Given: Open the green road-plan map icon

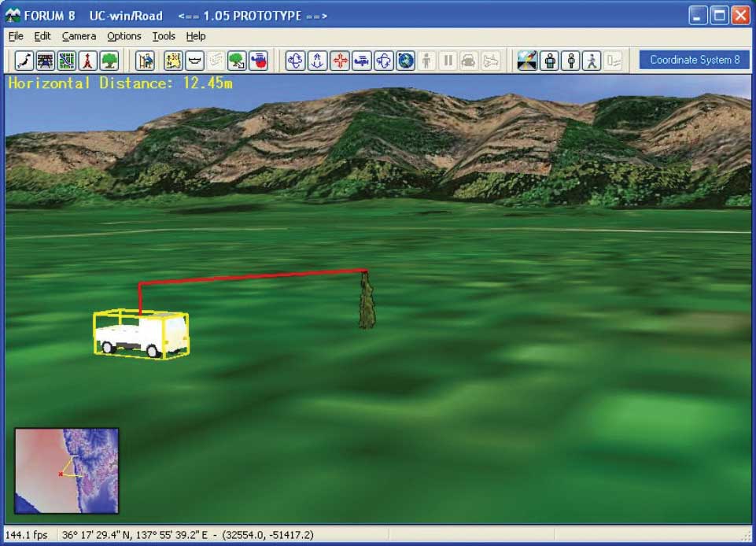Looking at the screenshot, I should [67, 61].
